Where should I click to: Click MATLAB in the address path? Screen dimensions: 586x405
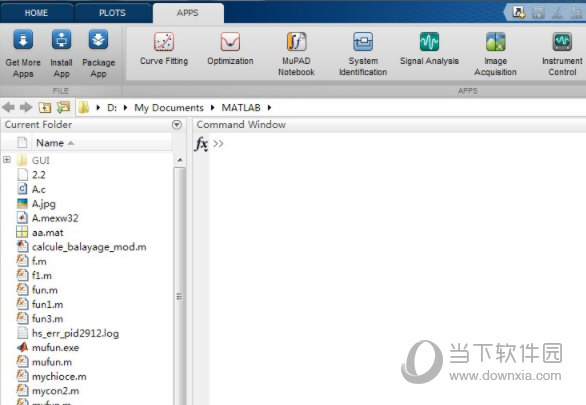[241, 108]
